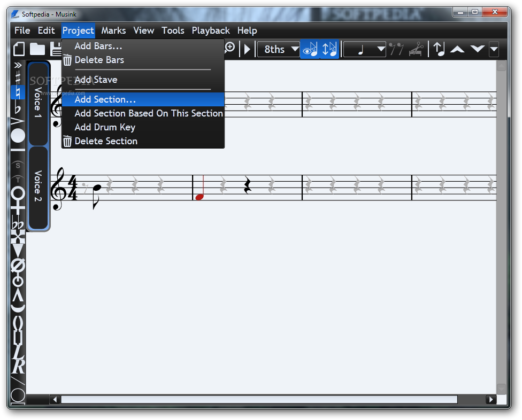The height and width of the screenshot is (420, 522).
Task: Open the Help menu
Action: click(247, 30)
